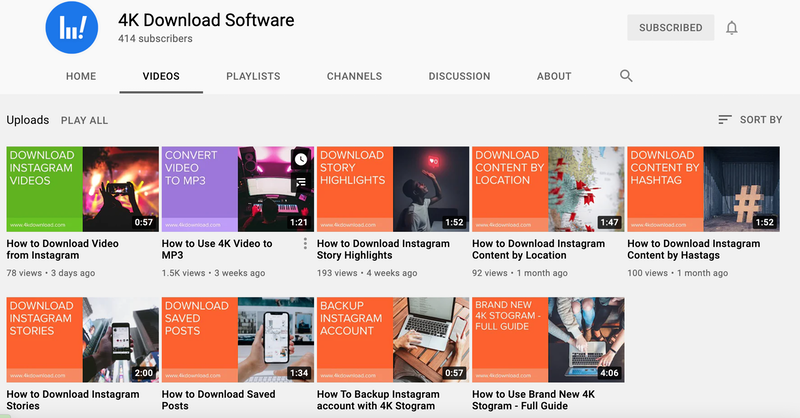The height and width of the screenshot is (418, 800).
Task: Click Add to Queue icon on thumbnail
Action: [301, 182]
